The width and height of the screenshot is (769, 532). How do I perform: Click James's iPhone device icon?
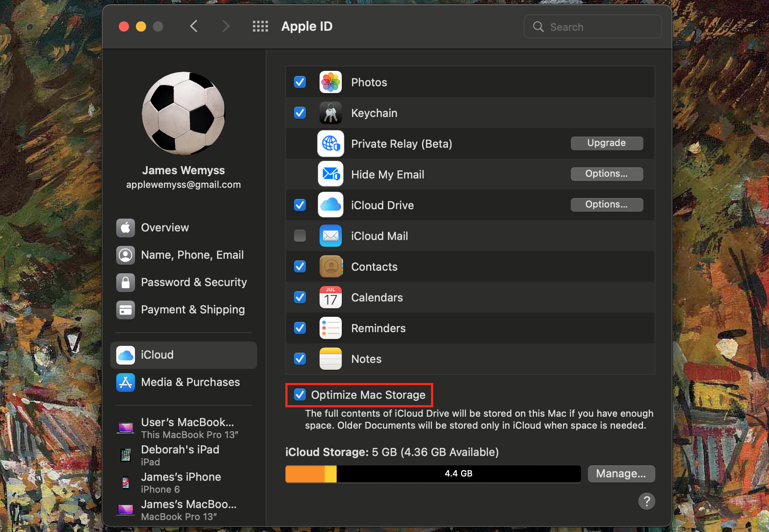click(126, 482)
